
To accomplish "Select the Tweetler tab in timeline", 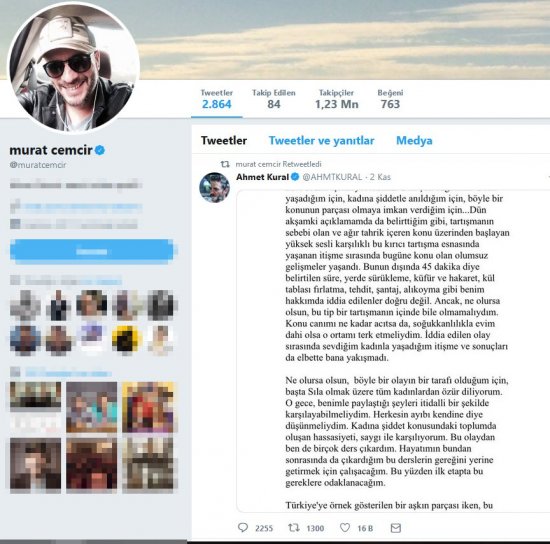I will [224, 140].
